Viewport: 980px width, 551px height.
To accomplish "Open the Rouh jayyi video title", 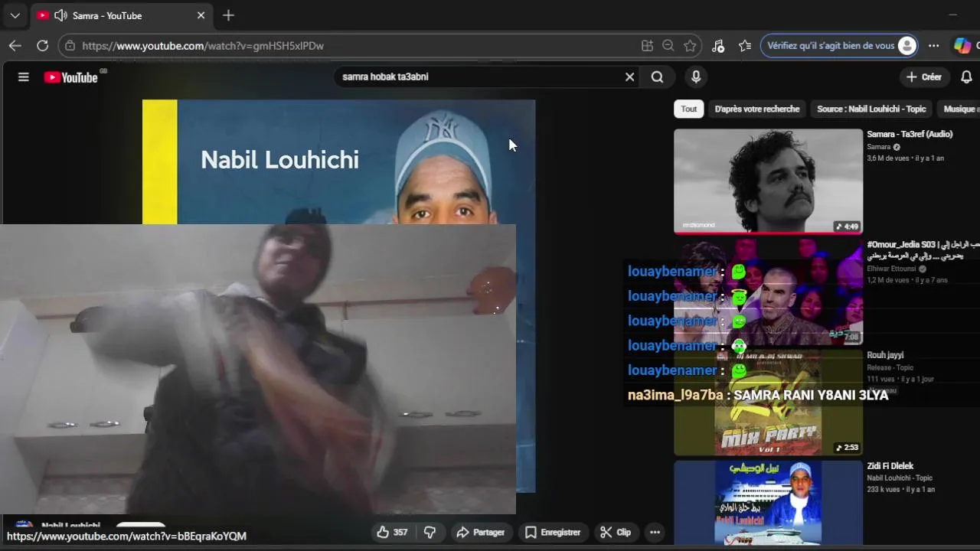I will pyautogui.click(x=885, y=355).
